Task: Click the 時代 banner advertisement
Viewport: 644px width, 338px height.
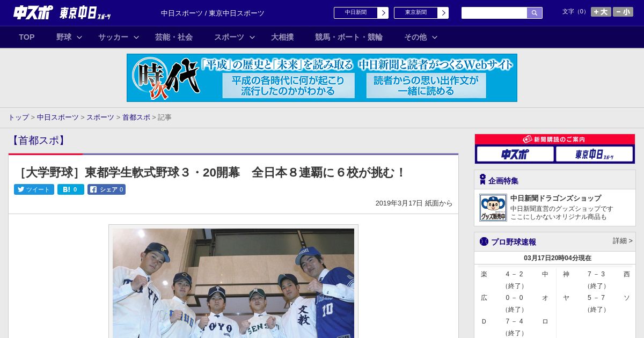Action: click(x=322, y=78)
